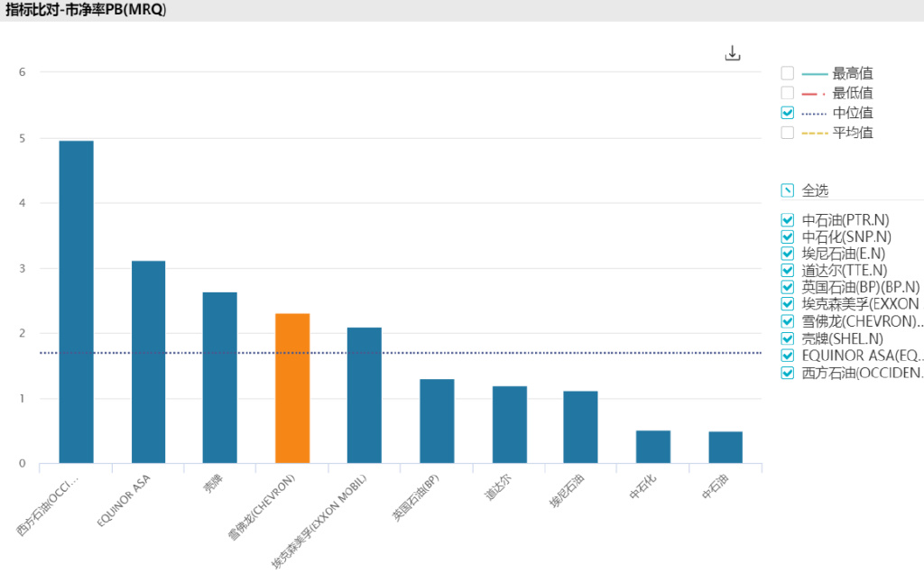This screenshot has height=574, width=924.
Task: Click the 道达尔 bar in chart
Action: tap(510, 425)
